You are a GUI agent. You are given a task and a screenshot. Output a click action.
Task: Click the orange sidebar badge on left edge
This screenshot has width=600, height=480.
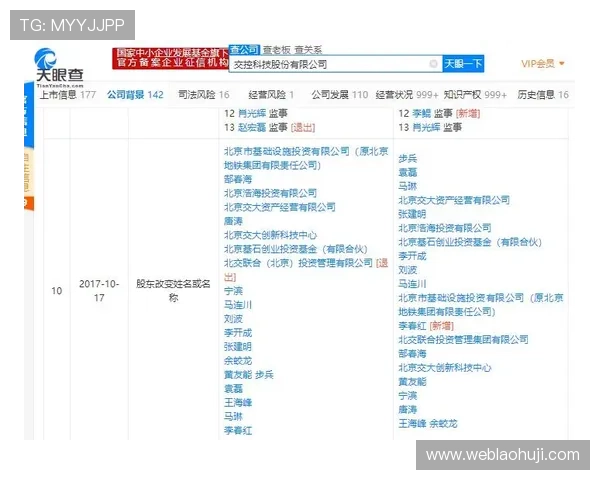click(29, 204)
